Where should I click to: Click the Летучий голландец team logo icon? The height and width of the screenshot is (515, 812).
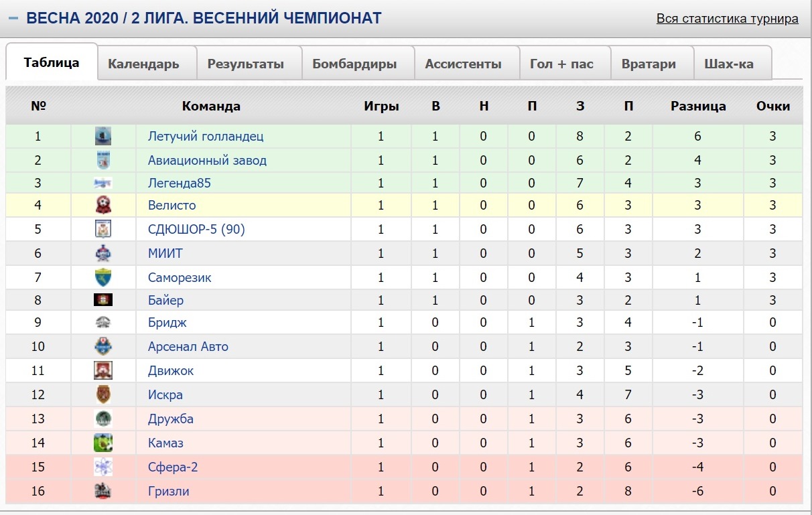click(103, 136)
